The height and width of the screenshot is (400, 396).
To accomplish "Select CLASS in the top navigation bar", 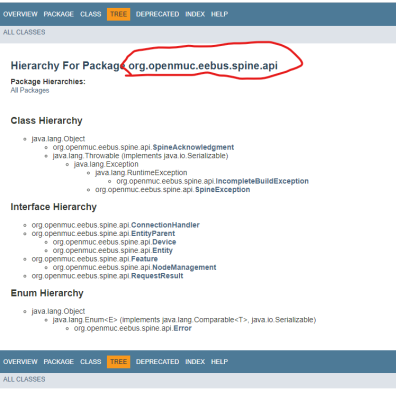I will click(90, 14).
